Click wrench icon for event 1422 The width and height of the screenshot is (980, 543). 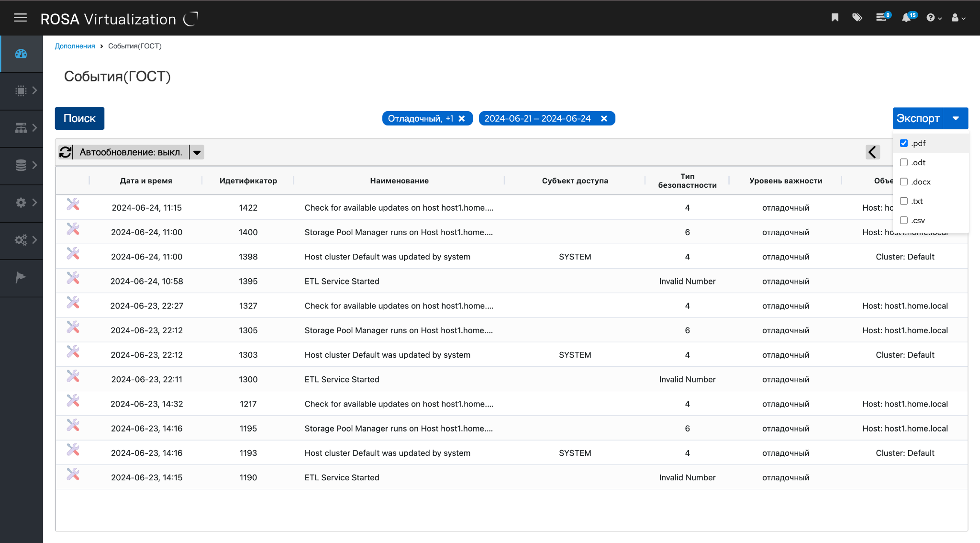73,205
